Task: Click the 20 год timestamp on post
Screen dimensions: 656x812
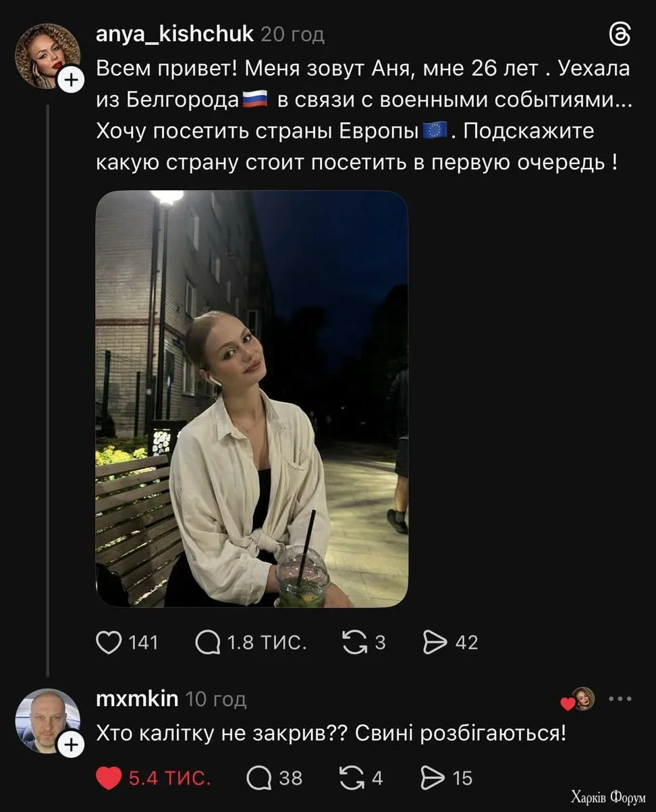Action: [x=292, y=34]
